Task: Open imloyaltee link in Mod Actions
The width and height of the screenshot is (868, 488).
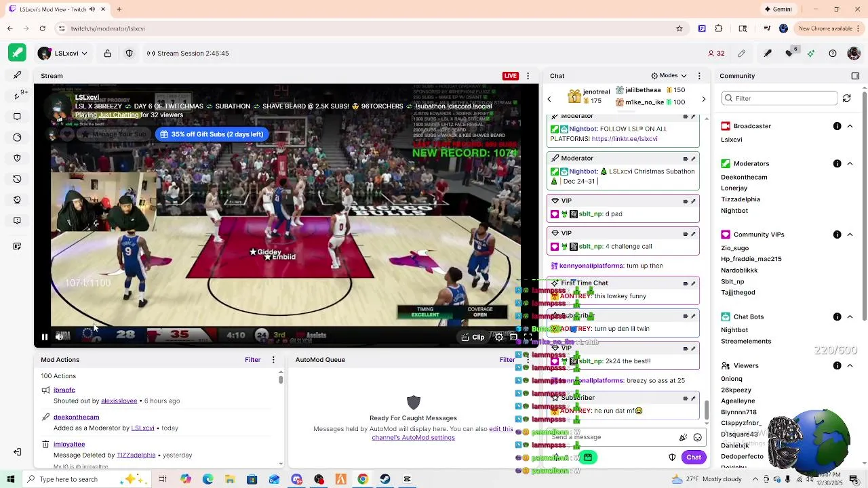Action: pyautogui.click(x=69, y=444)
